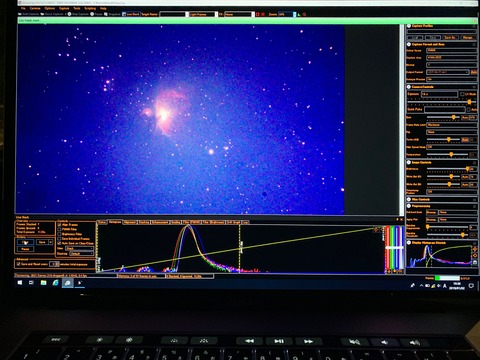Click the bottom icon beside Display Histogram Stretch graph
Viewport: 480px width, 360px height.
click(475, 262)
